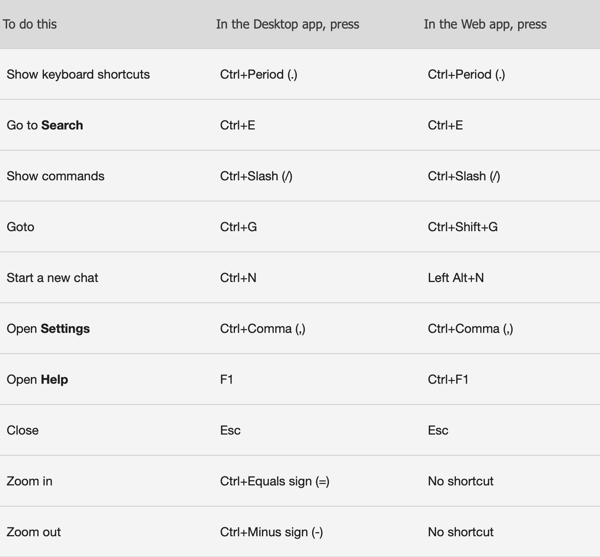Click the 'Ctrl+Equals sign (=)' cell
This screenshot has width=600, height=557.
click(274, 481)
